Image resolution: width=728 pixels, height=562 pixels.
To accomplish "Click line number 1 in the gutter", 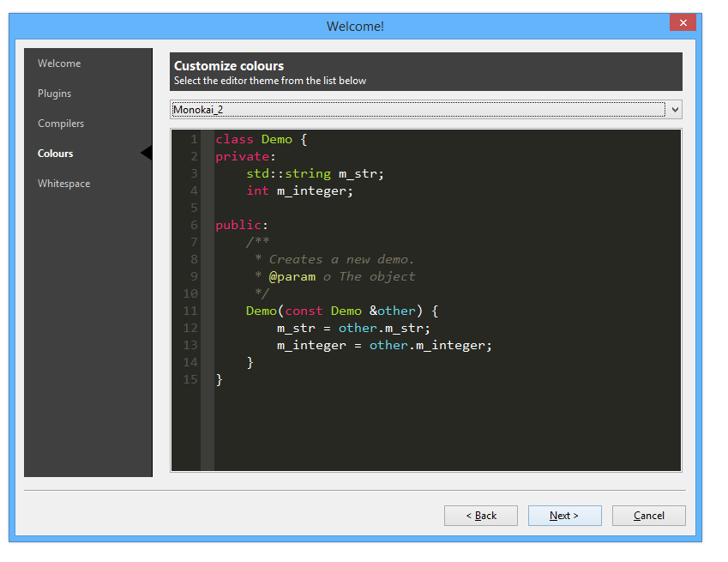I will [193, 139].
